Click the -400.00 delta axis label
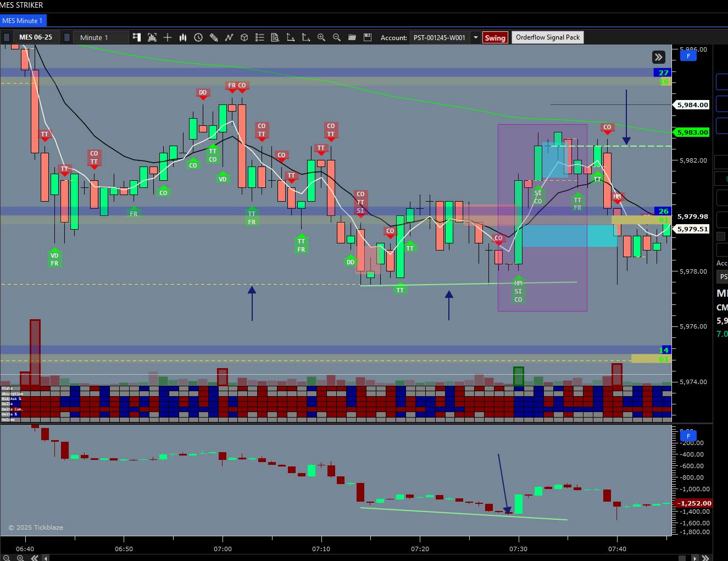 (x=691, y=454)
